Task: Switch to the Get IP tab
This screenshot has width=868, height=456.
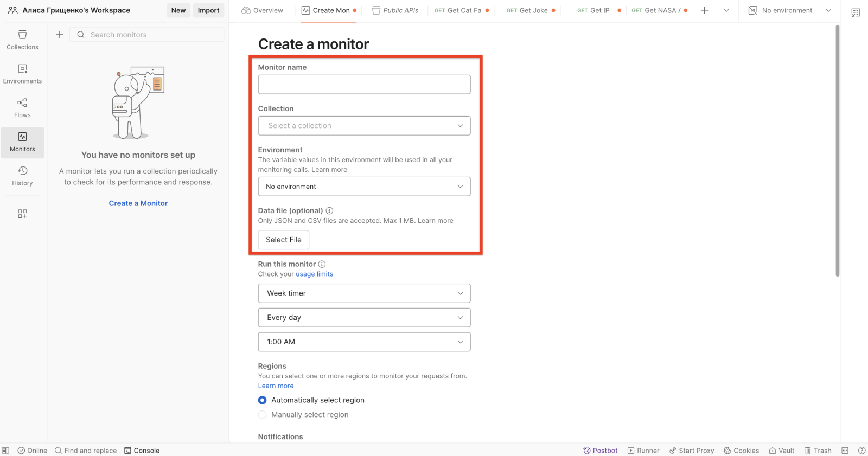Action: pos(599,10)
